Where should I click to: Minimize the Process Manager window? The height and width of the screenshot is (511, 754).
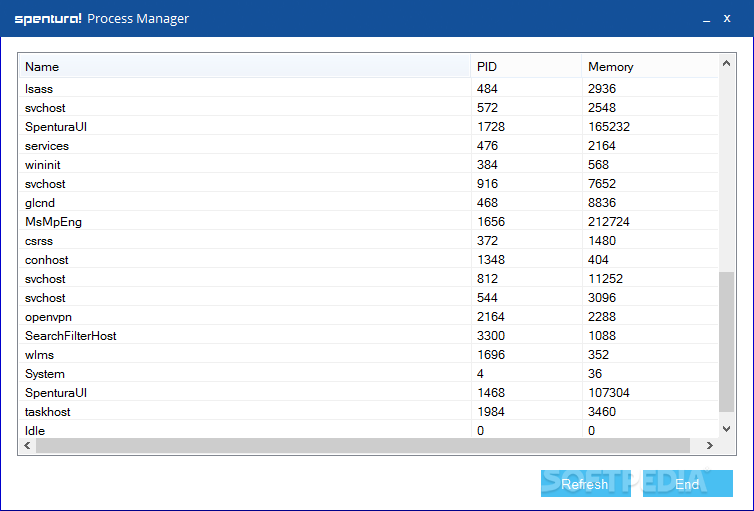click(x=706, y=19)
